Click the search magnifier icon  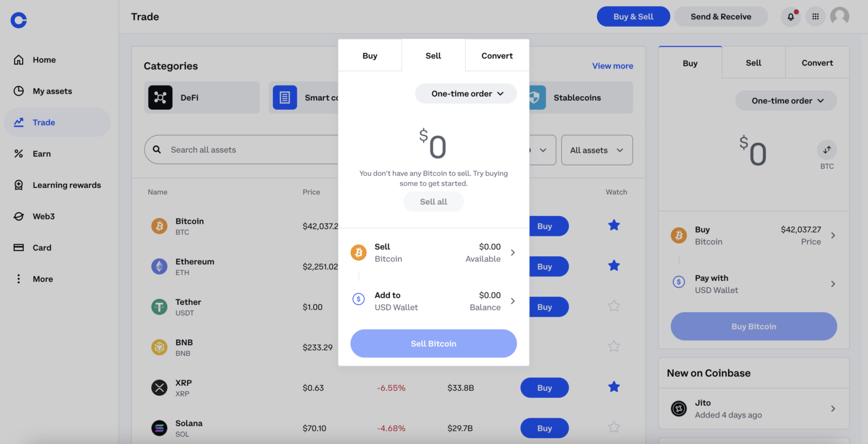[157, 150]
